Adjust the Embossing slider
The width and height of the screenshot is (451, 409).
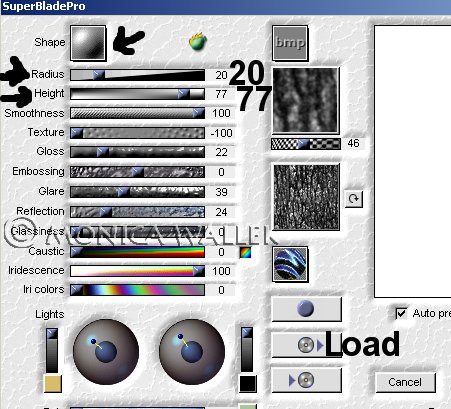click(137, 172)
